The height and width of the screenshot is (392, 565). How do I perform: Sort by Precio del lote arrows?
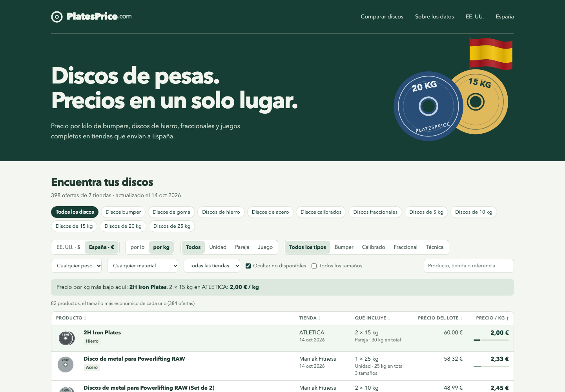(x=461, y=318)
